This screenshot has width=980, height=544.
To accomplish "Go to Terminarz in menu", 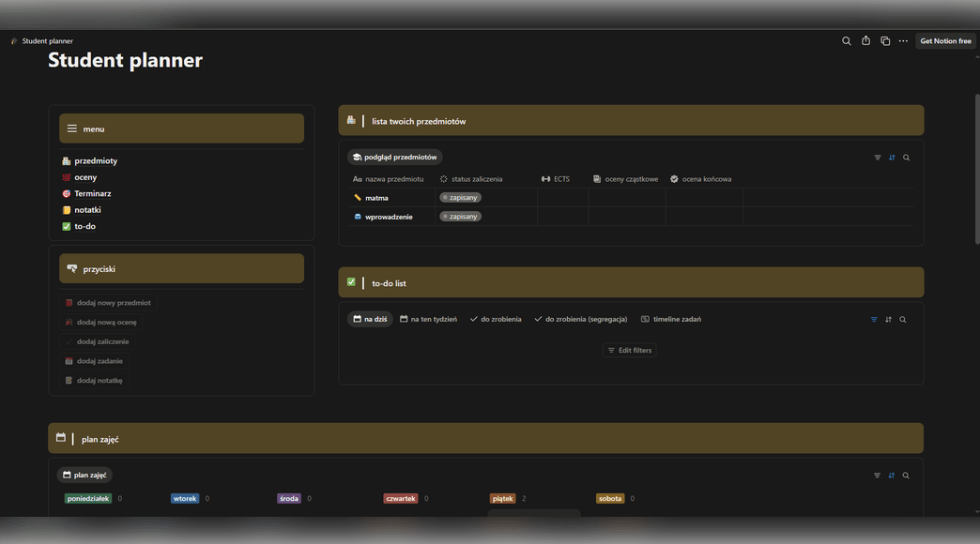I will click(92, 193).
